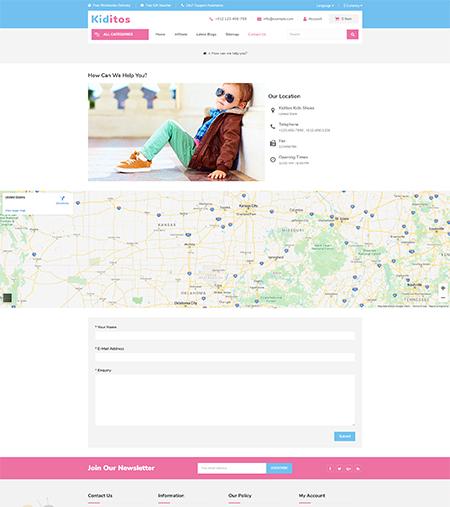Submit the enquiry form
This screenshot has width=450, height=507.
[345, 436]
